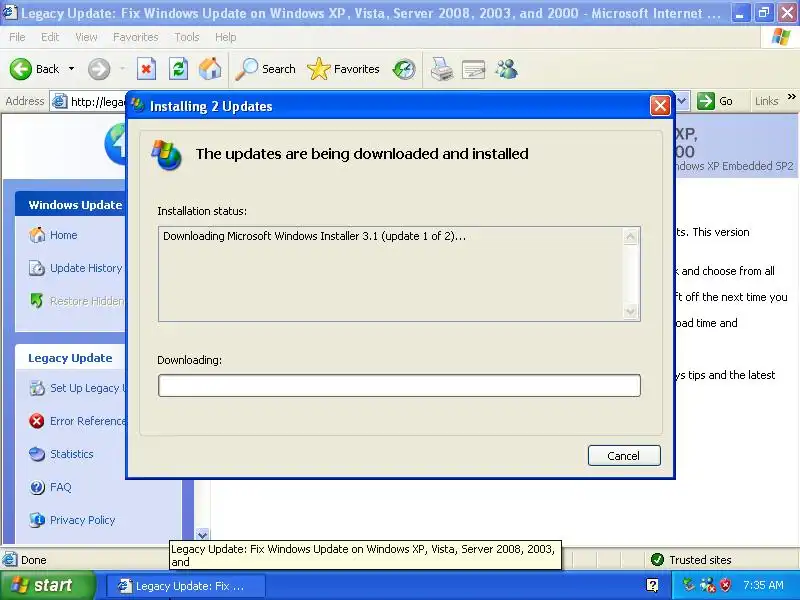Open the Home link in sidebar
The width and height of the screenshot is (800, 600).
[63, 235]
